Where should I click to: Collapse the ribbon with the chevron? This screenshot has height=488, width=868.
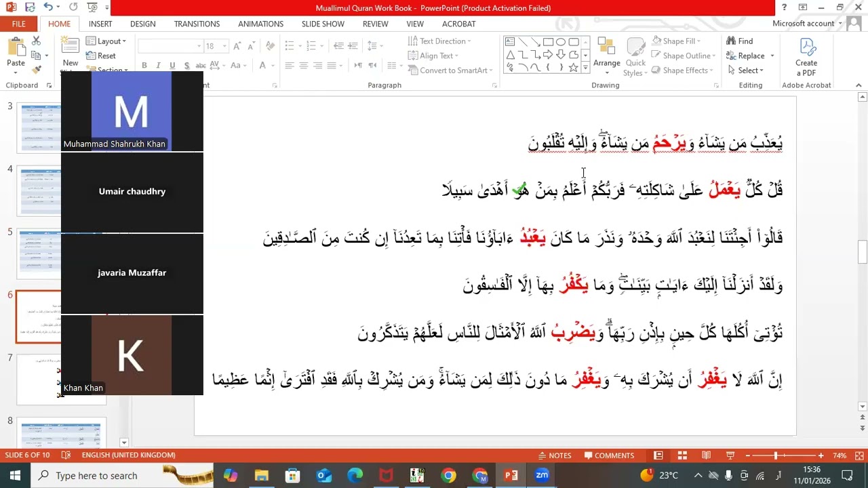pyautogui.click(x=859, y=85)
